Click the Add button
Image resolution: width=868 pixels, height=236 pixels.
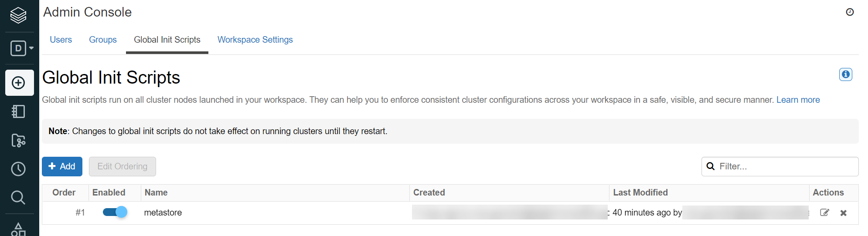pyautogui.click(x=62, y=166)
